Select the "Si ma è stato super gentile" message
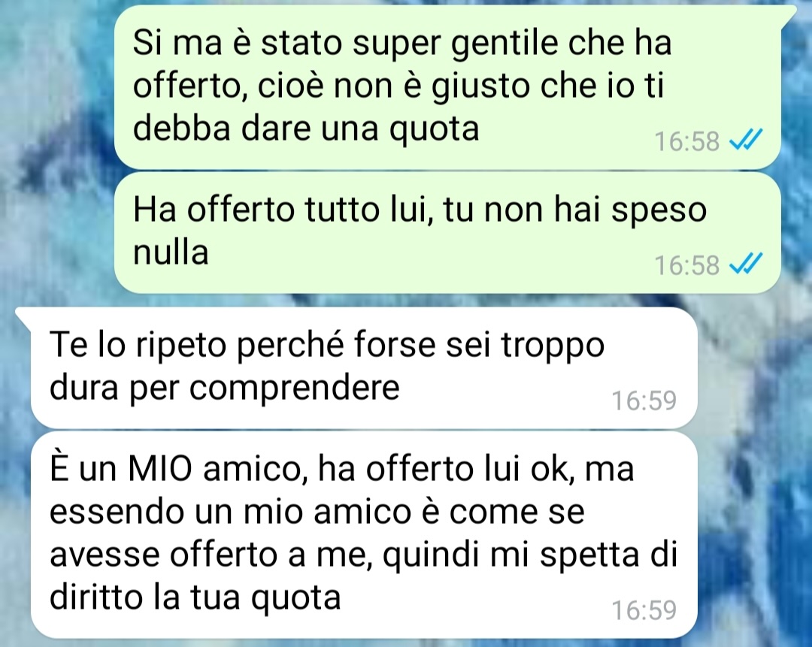 (x=447, y=87)
